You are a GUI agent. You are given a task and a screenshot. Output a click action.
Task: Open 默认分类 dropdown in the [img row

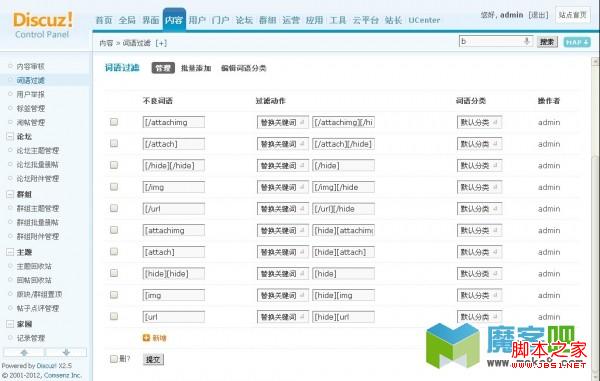tap(479, 295)
